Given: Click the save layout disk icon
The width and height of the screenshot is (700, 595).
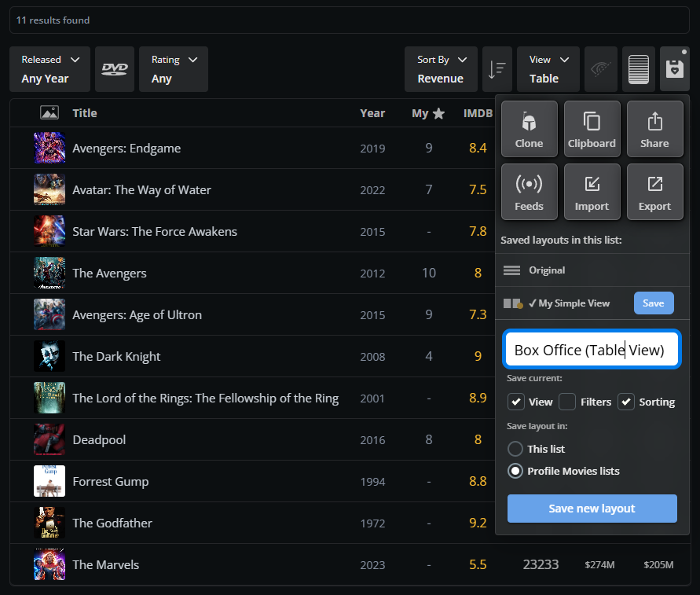Looking at the screenshot, I should pos(675,69).
